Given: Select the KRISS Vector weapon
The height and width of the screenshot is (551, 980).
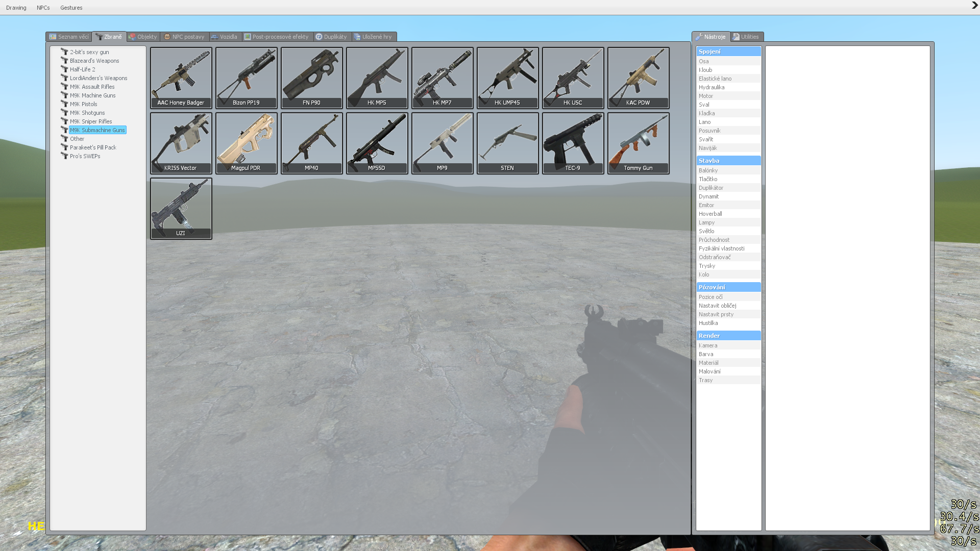Looking at the screenshot, I should (x=181, y=143).
